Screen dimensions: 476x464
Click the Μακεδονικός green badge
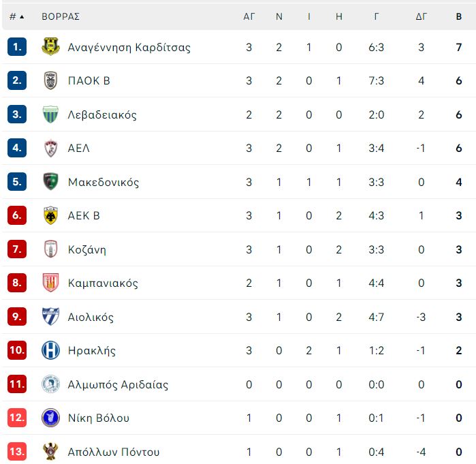coord(50,182)
